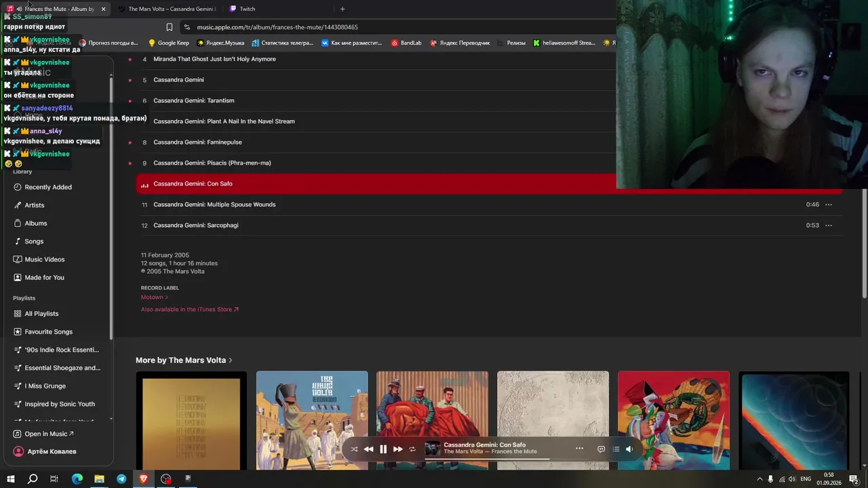Click the now playing album artwork thumbnail
868x488 pixels.
point(432,449)
